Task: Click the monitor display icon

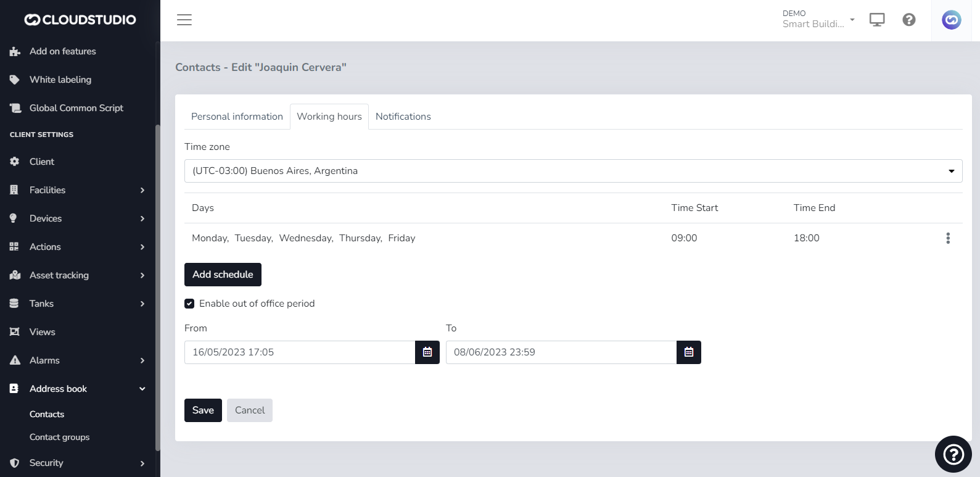Action: pyautogui.click(x=877, y=20)
